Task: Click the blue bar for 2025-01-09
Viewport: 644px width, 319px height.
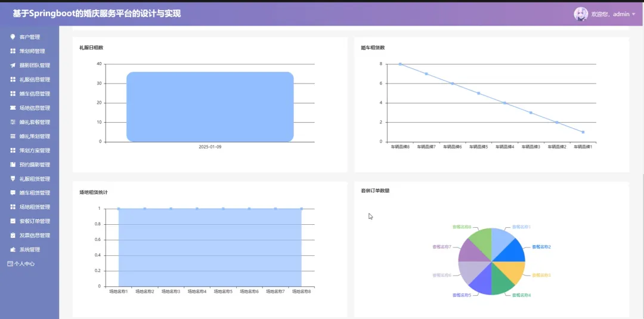Action: (x=210, y=107)
